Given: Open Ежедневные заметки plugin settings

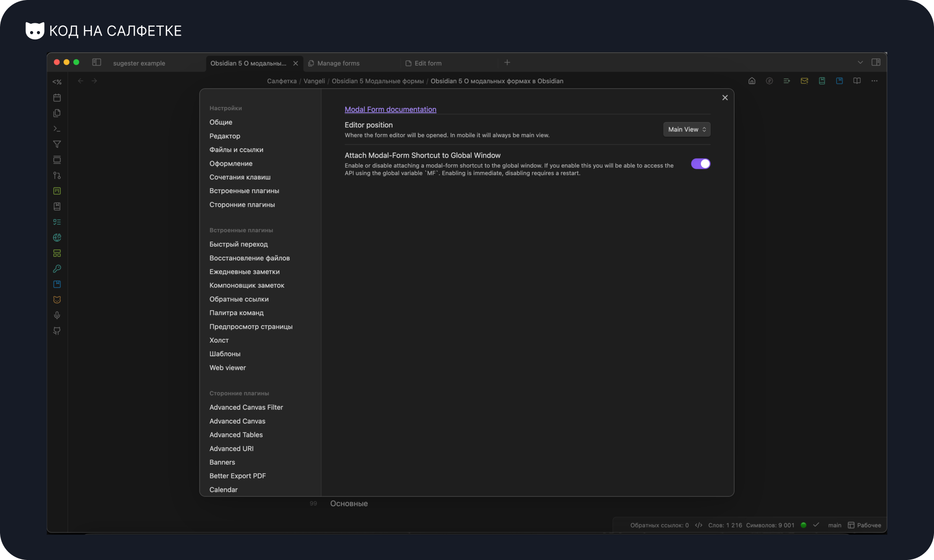Looking at the screenshot, I should tap(244, 272).
